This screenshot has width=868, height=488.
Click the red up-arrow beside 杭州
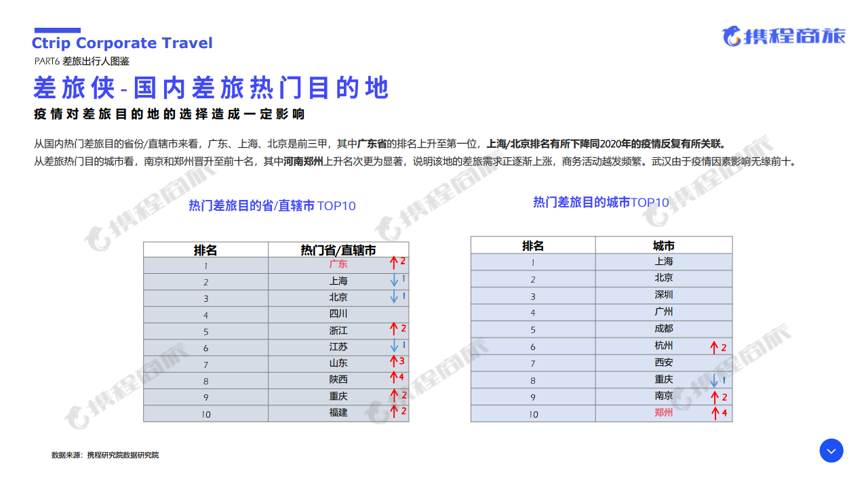(x=713, y=348)
